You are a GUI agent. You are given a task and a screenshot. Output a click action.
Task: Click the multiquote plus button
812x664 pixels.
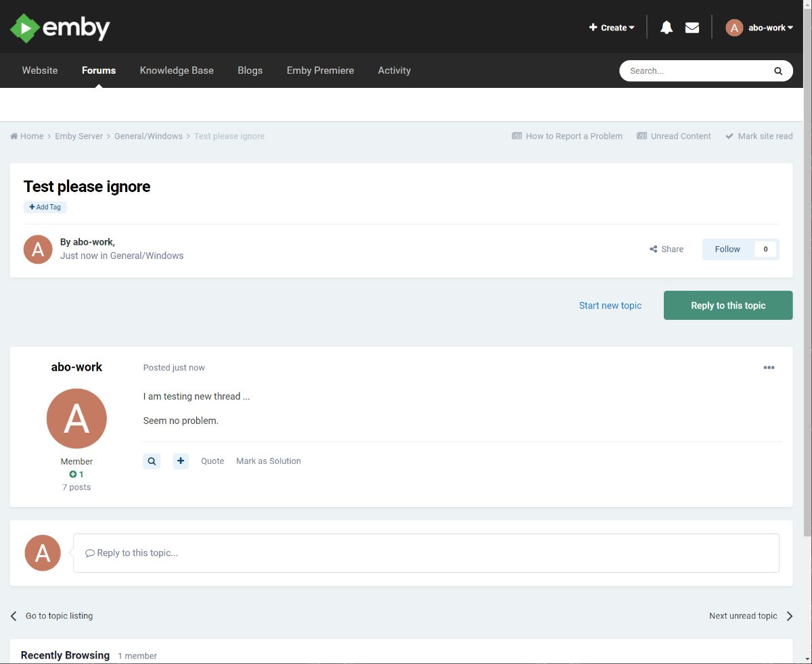click(x=181, y=461)
